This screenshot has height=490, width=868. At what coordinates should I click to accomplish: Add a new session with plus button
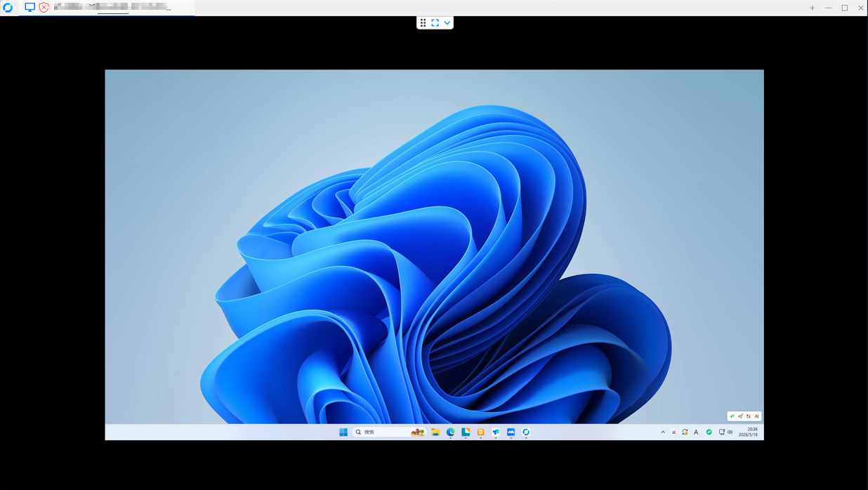pyautogui.click(x=812, y=8)
